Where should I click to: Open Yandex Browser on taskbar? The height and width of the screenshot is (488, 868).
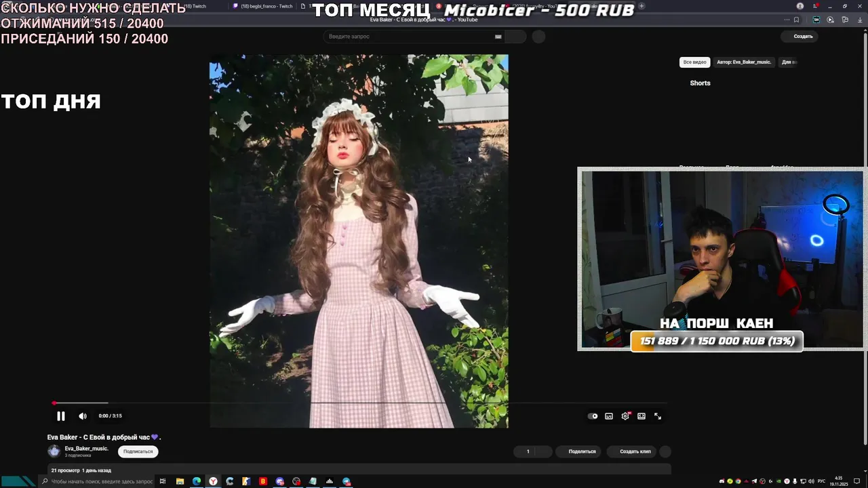pyautogui.click(x=213, y=481)
